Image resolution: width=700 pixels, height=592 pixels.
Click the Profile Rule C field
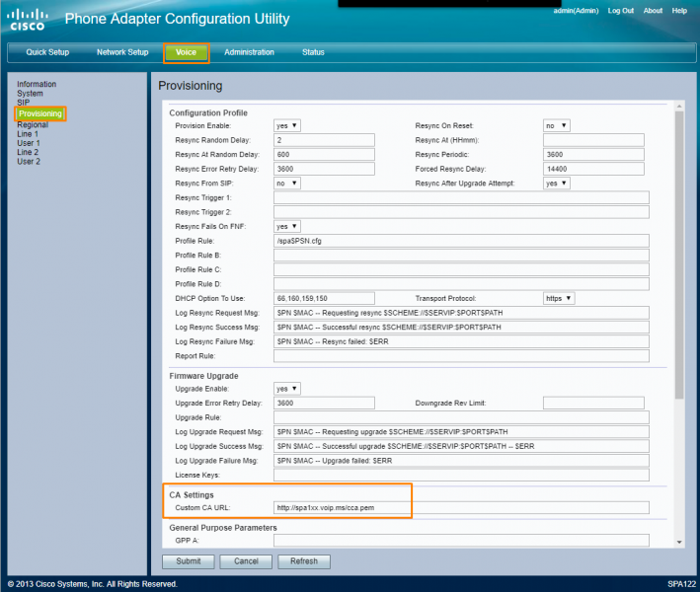point(461,269)
